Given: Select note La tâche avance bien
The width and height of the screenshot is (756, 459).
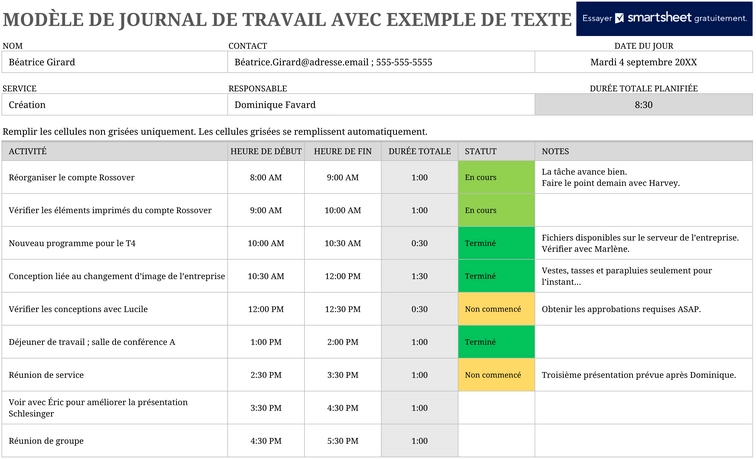Looking at the screenshot, I should pos(644,177).
